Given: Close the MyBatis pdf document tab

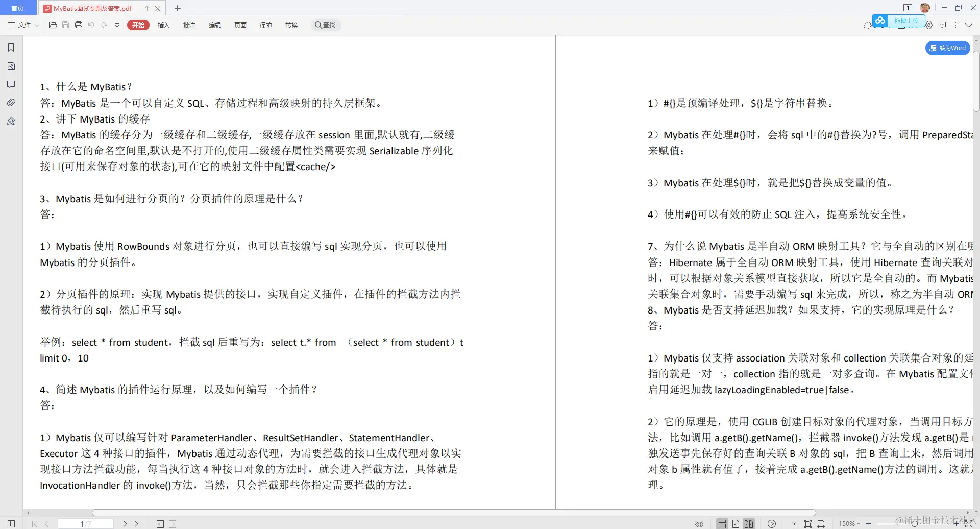Looking at the screenshot, I should click(x=158, y=8).
